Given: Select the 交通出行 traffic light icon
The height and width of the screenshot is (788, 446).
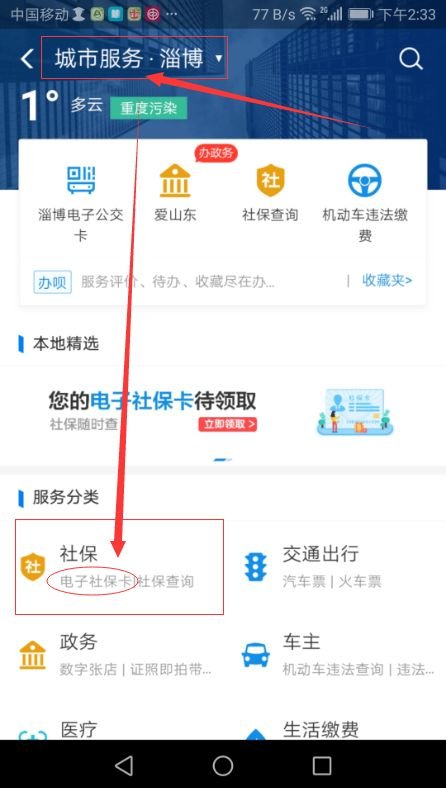Looking at the screenshot, I should coord(256,567).
